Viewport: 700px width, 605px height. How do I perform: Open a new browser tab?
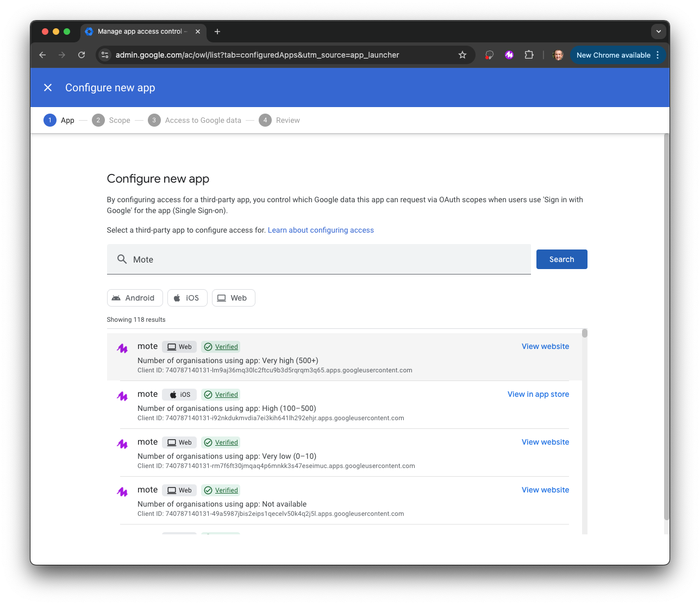tap(217, 32)
